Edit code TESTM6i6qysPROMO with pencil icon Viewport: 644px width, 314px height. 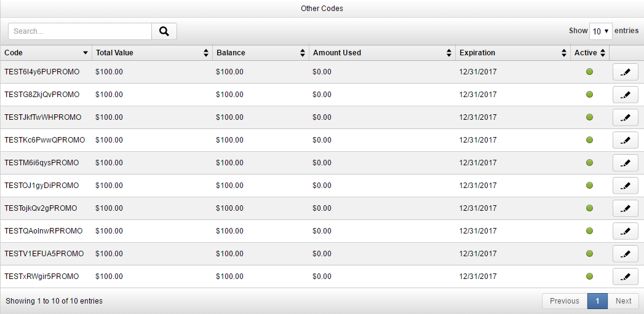click(x=625, y=163)
